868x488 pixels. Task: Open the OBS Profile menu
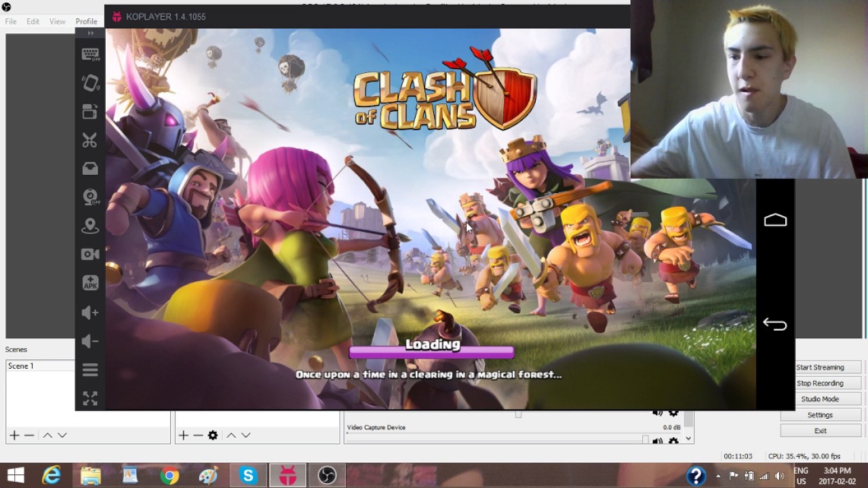86,22
